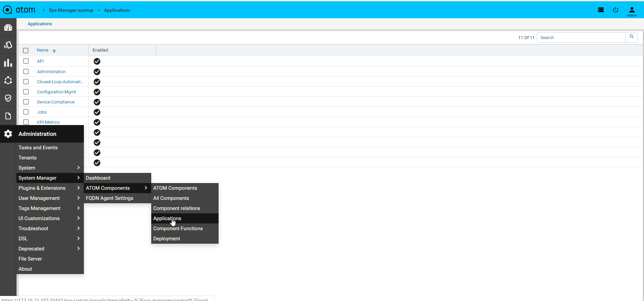Screen dimensions: 644x301
Task: Click the task list icon in header
Action: point(601,10)
